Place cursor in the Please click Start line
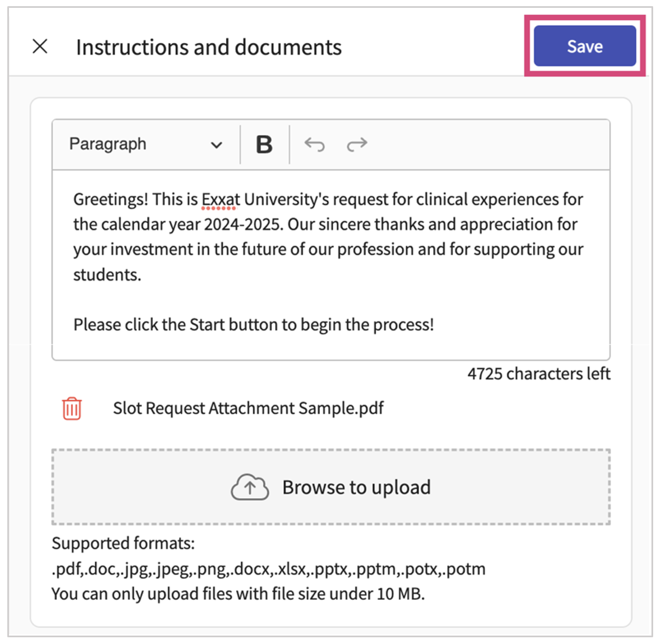 (x=253, y=325)
